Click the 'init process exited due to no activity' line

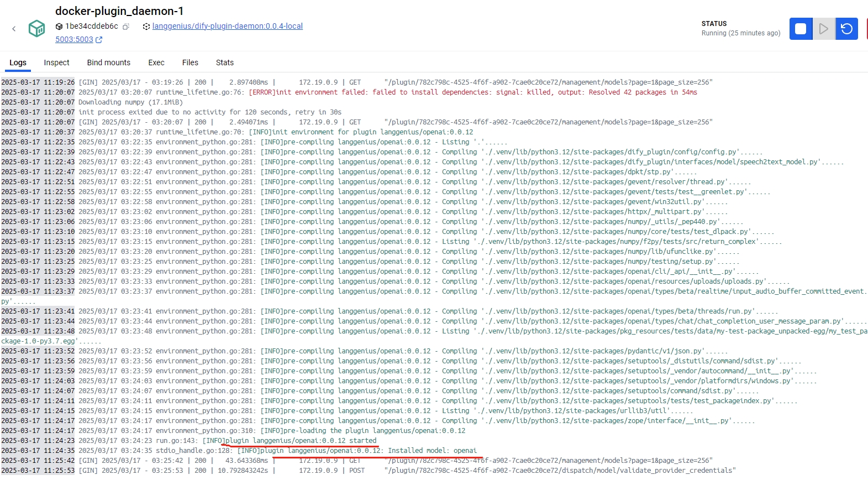point(171,112)
